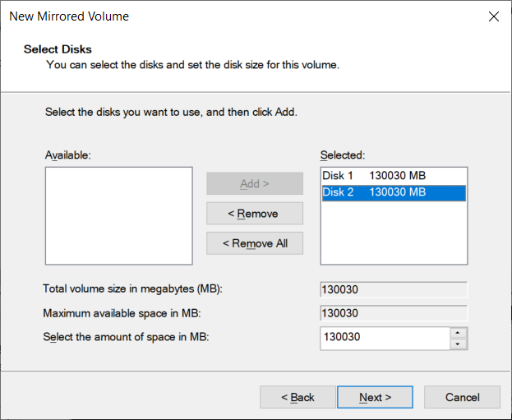Decrease space amount with down spinner arrow

pyautogui.click(x=458, y=344)
